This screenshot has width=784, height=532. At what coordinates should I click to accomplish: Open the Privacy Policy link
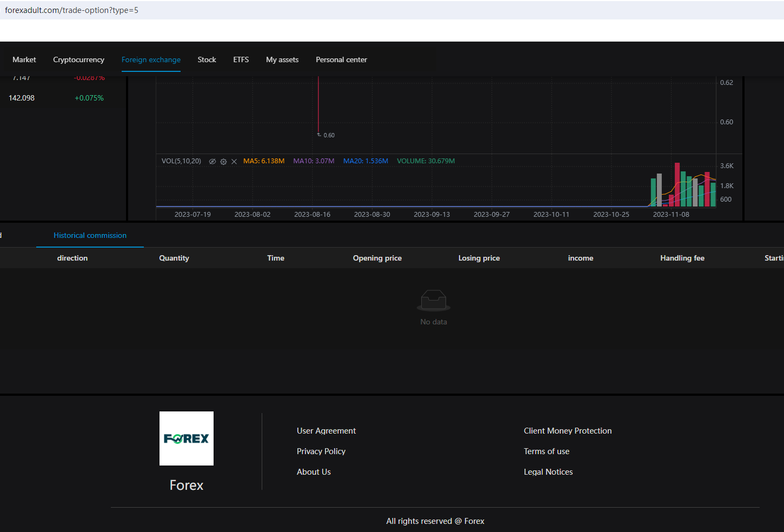point(321,451)
